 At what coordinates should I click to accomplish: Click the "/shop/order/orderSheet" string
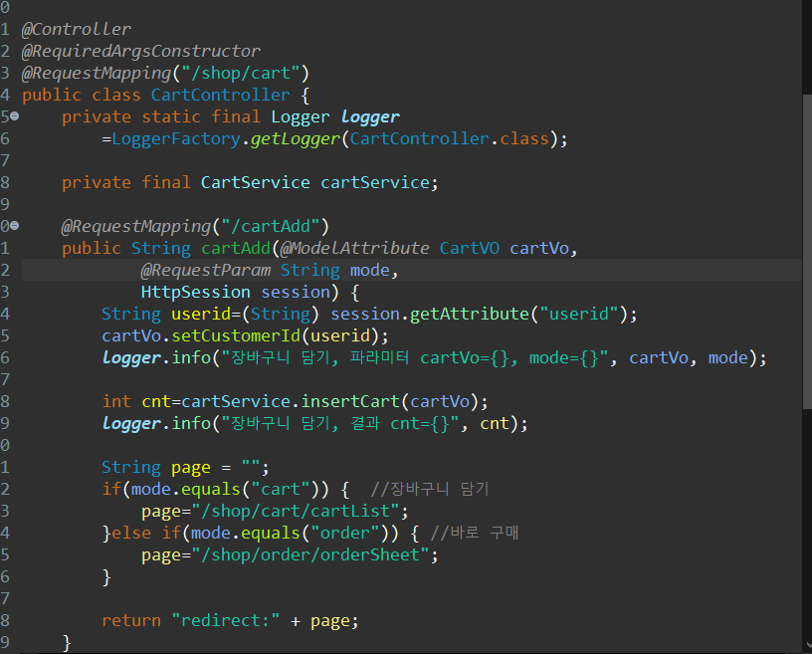pyautogui.click(x=310, y=555)
